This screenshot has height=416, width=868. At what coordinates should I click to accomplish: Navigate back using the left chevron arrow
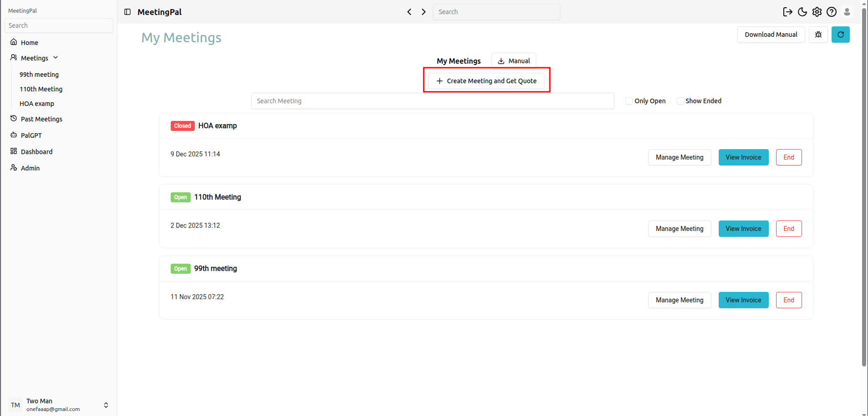coord(409,12)
